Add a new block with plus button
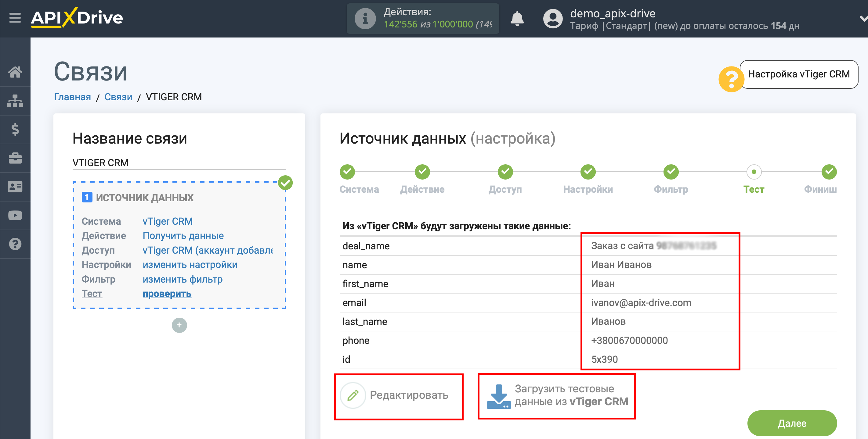 click(x=179, y=325)
